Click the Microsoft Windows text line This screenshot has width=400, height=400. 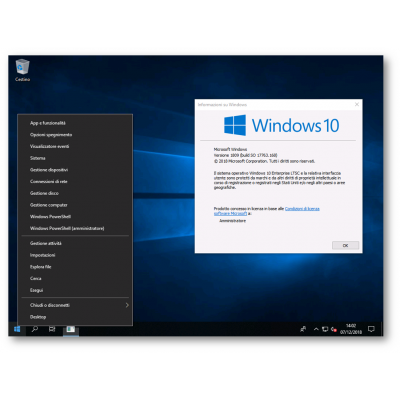coord(230,149)
